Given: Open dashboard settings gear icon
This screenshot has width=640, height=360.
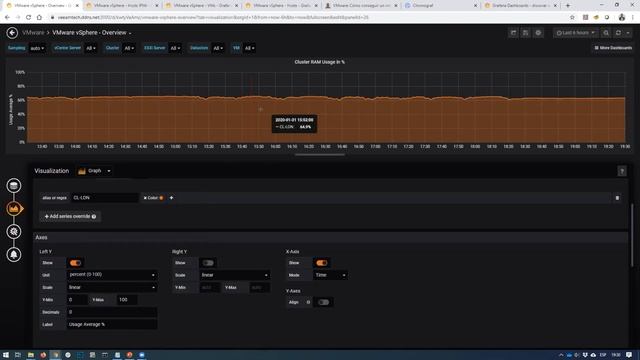Looking at the screenshot, I should (x=538, y=33).
